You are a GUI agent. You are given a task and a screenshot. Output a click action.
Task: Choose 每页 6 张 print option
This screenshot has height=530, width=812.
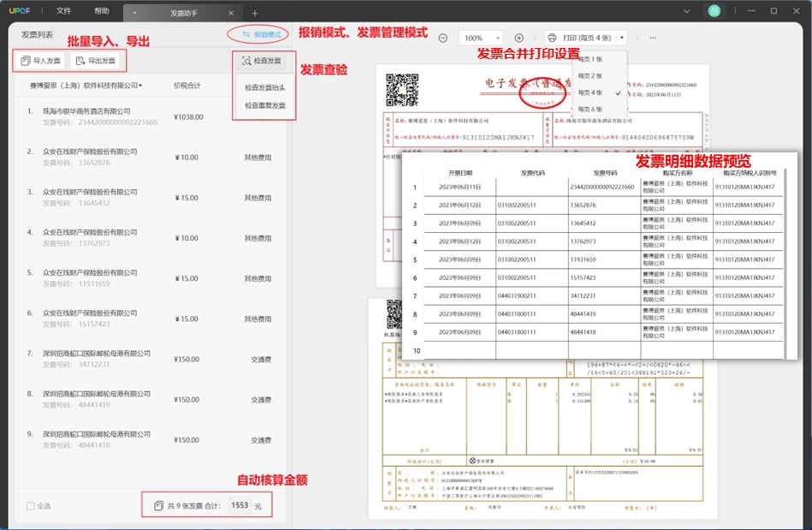click(590, 109)
